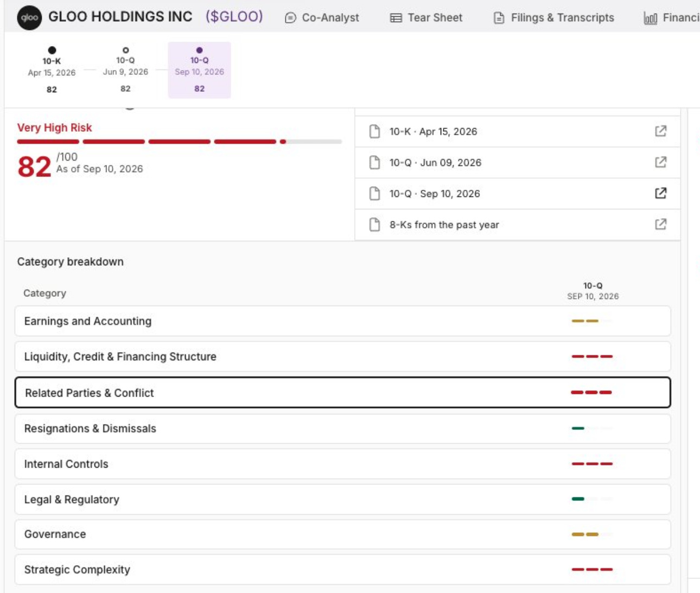Open external link icon for 10-Q Jun 09, 2026
The height and width of the screenshot is (593, 700).
(660, 162)
